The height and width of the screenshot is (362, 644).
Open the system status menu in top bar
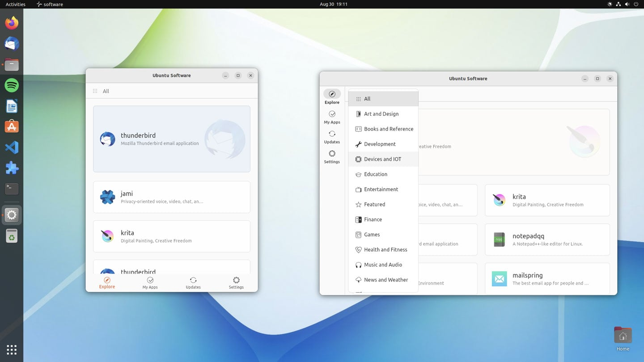[623, 4]
